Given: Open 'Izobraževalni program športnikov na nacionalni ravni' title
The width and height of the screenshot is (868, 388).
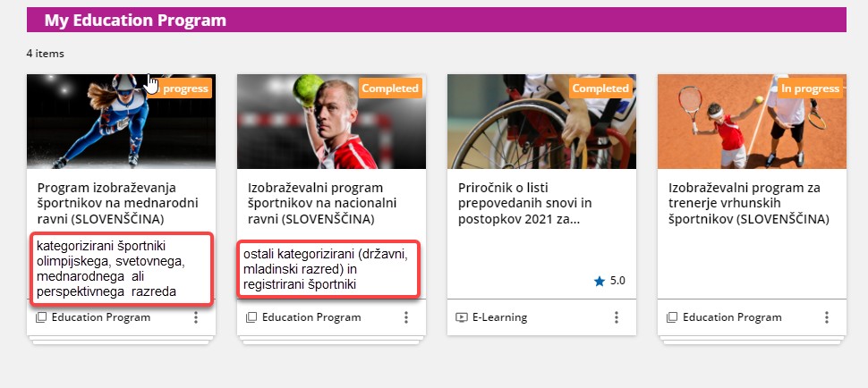Looking at the screenshot, I should [321, 204].
